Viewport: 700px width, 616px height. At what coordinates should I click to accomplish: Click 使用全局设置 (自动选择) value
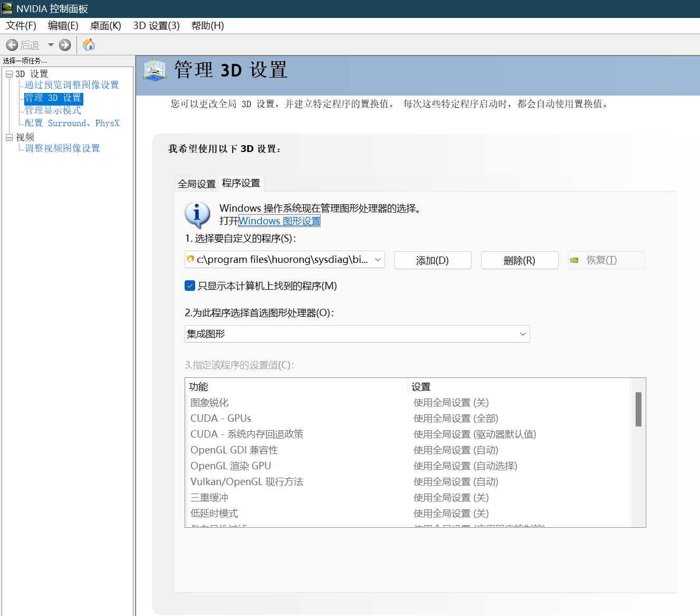pos(465,466)
